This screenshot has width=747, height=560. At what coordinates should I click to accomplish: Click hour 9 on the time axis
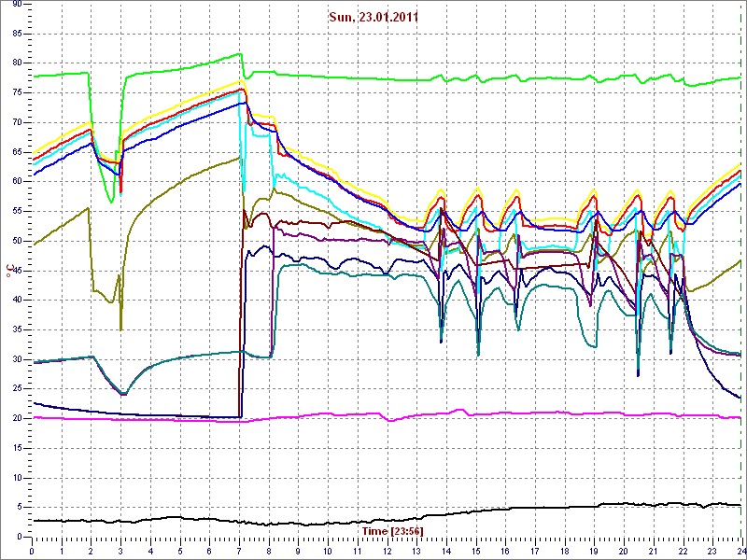coord(298,551)
